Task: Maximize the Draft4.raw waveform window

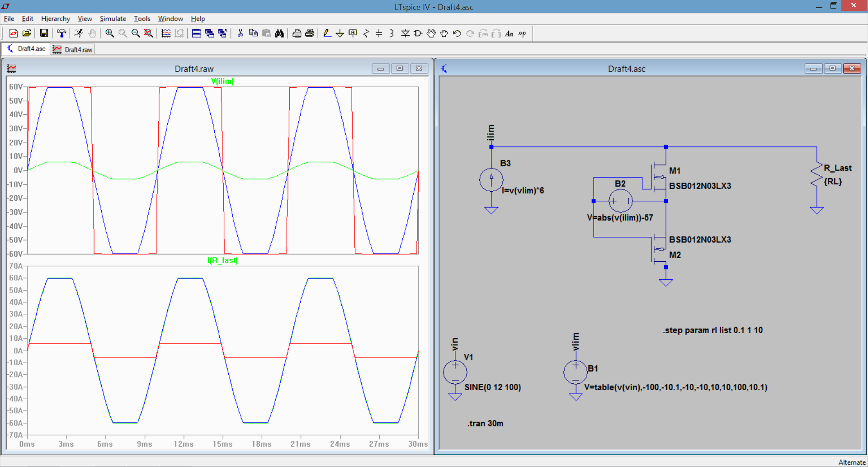Action: tap(400, 68)
